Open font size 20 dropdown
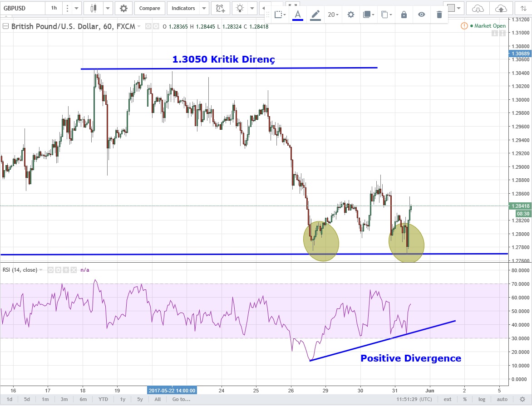Screen dimensions: 532x406 (x=333, y=15)
